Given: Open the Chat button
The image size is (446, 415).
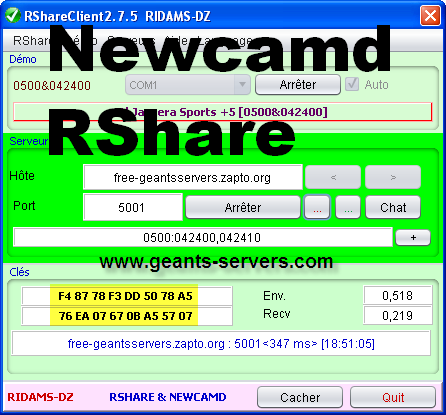Looking at the screenshot, I should coord(393,207).
